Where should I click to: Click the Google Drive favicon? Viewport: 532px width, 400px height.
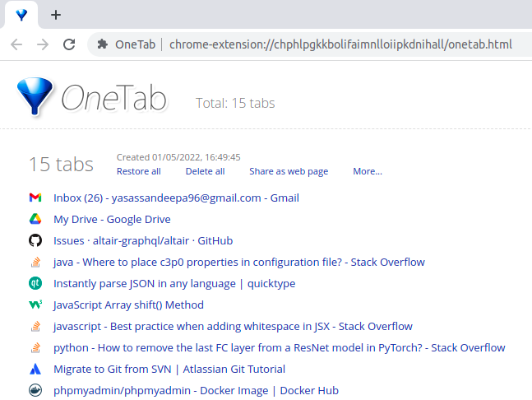[35, 219]
